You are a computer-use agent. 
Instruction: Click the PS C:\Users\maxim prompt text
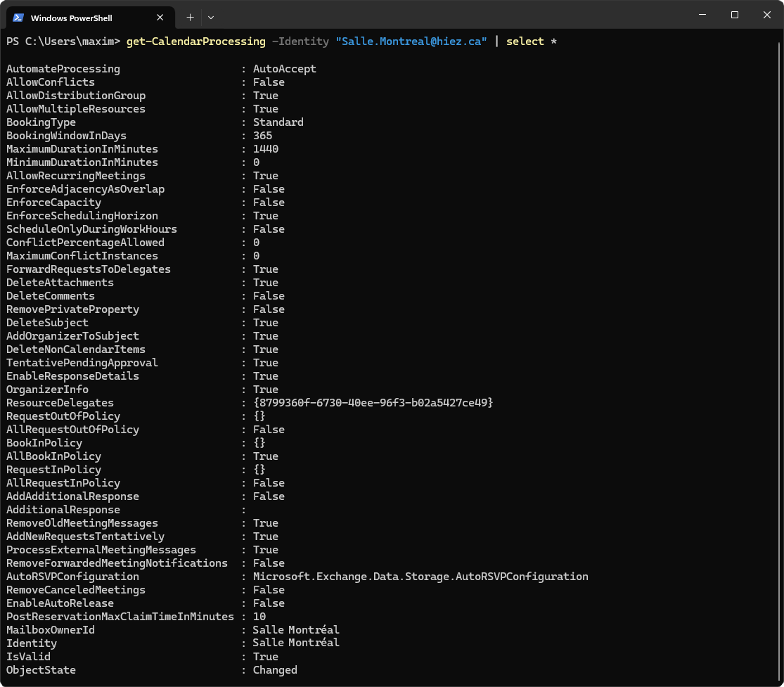63,41
